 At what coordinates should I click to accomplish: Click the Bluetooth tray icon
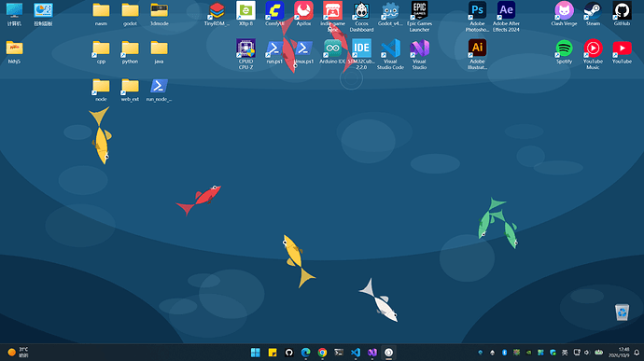coord(504,353)
